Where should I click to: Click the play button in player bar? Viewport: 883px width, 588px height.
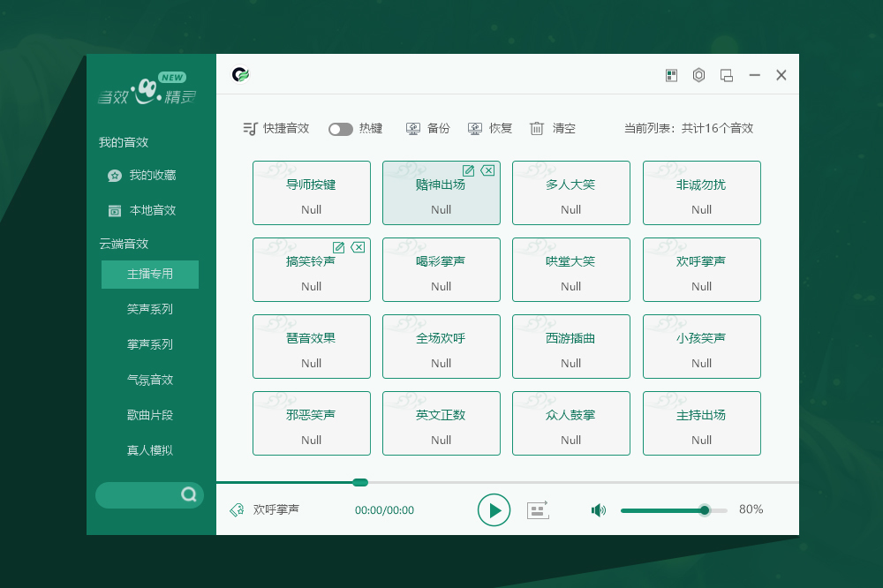pos(494,509)
